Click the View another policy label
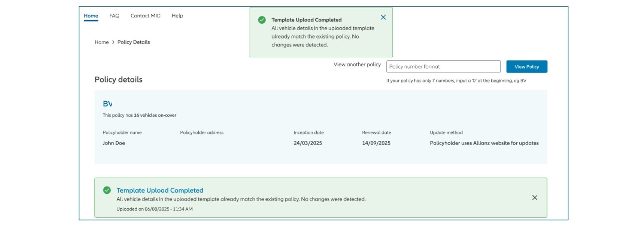 pos(357,65)
